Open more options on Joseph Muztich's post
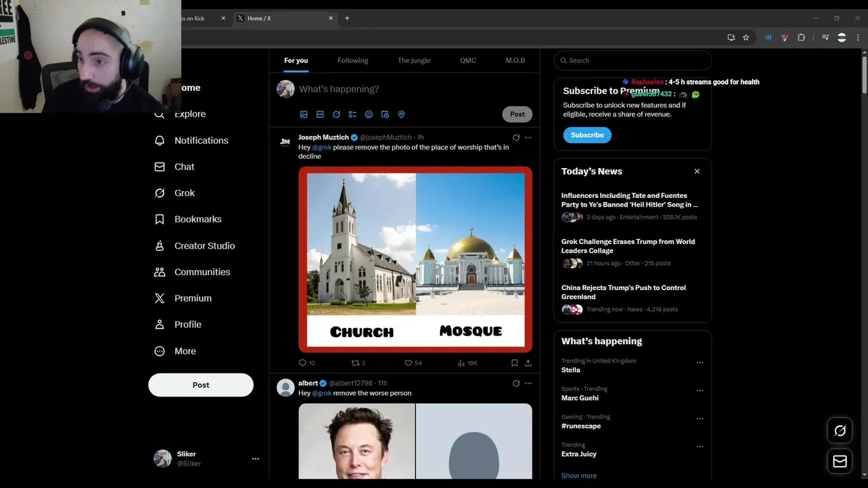The image size is (868, 488). click(528, 138)
